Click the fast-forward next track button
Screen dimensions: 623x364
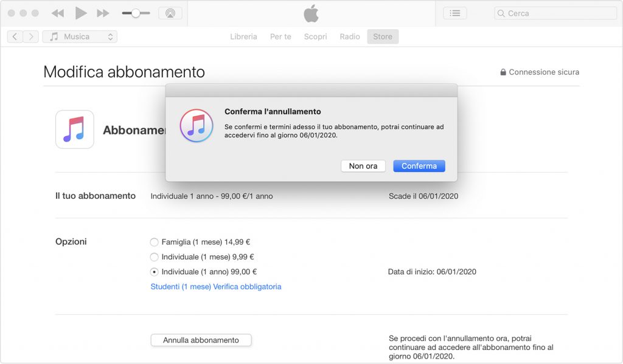click(x=103, y=13)
